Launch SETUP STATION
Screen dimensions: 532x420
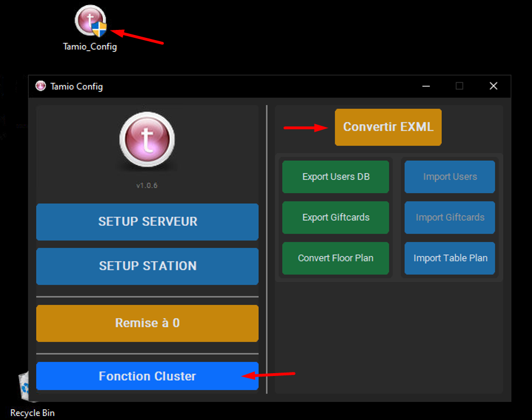coord(147,266)
